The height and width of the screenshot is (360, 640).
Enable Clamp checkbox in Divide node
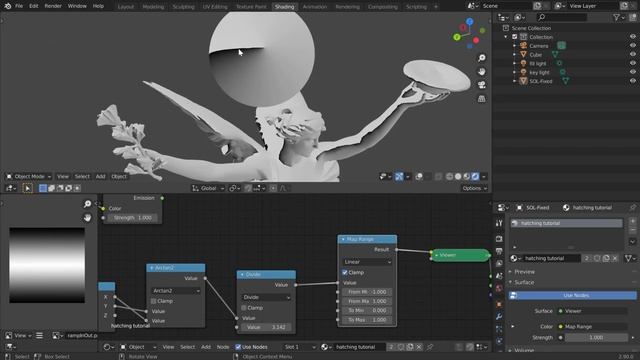pos(244,308)
